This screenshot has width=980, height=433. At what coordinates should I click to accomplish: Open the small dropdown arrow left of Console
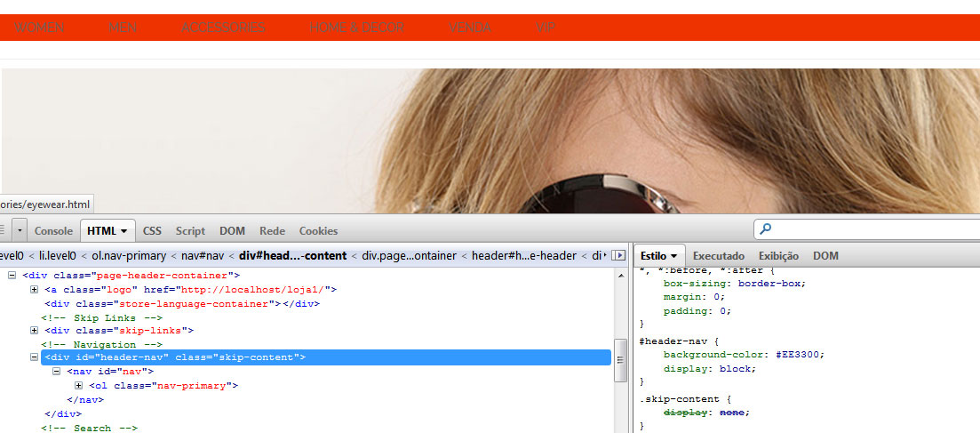[x=20, y=230]
